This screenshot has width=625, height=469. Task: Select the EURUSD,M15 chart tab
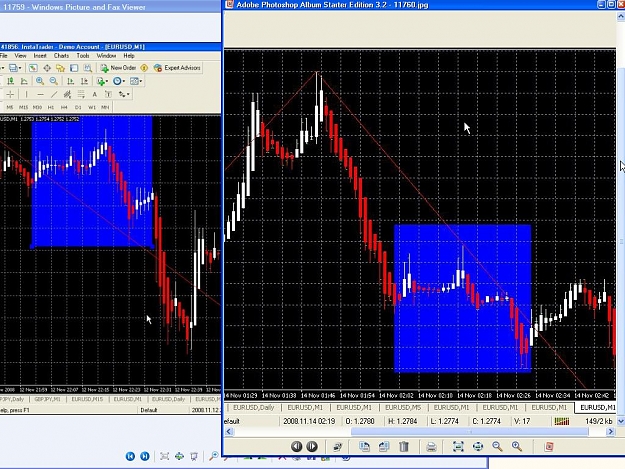[87, 399]
